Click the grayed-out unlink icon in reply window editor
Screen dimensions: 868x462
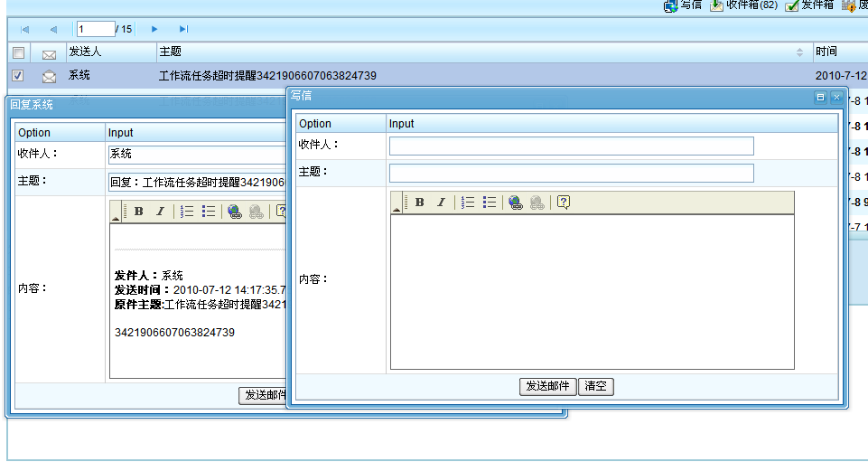point(256,212)
